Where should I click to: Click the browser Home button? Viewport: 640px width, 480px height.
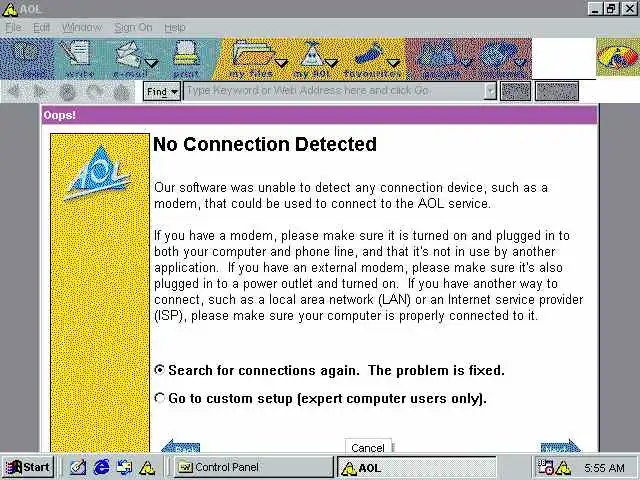point(122,91)
